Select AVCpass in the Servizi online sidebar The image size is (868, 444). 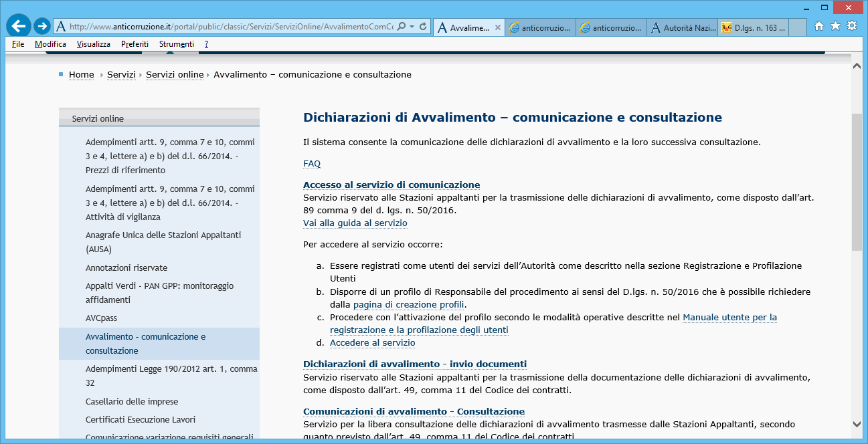click(101, 318)
